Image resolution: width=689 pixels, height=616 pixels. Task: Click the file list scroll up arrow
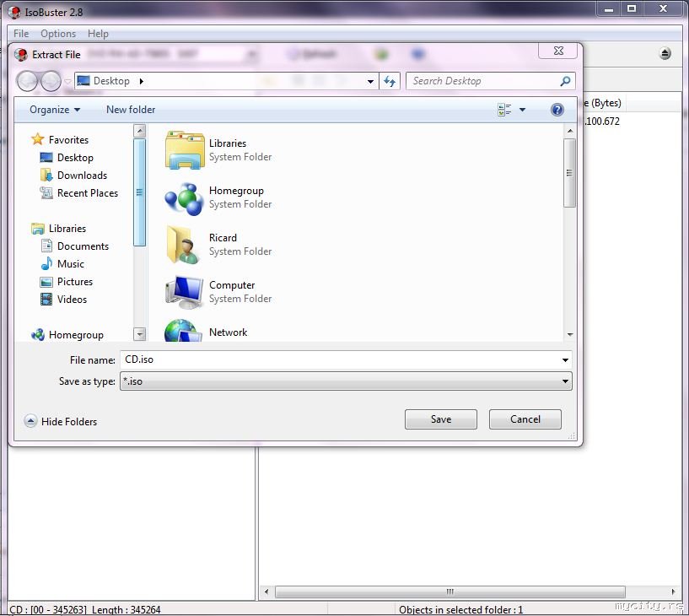coord(570,131)
